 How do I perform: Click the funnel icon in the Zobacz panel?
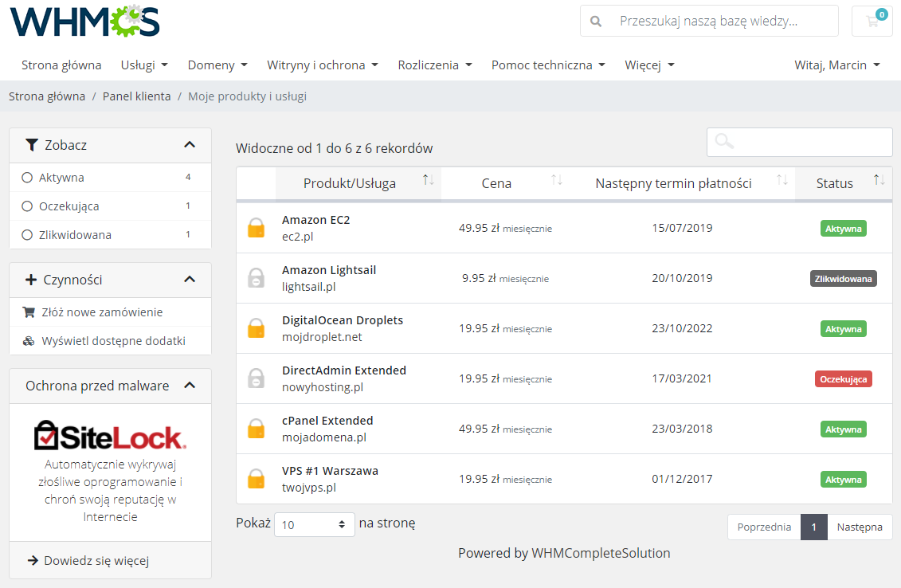pos(32,144)
